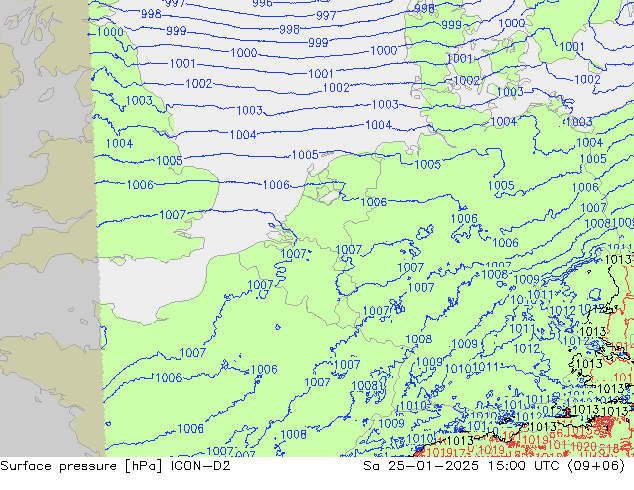Click the blue "996" isobar label
The image size is (634, 490).
[262, 3]
